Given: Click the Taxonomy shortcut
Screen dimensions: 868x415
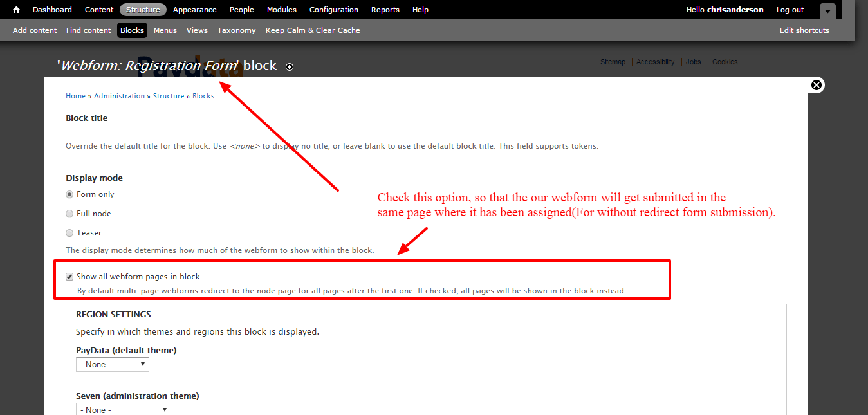Looking at the screenshot, I should (237, 30).
